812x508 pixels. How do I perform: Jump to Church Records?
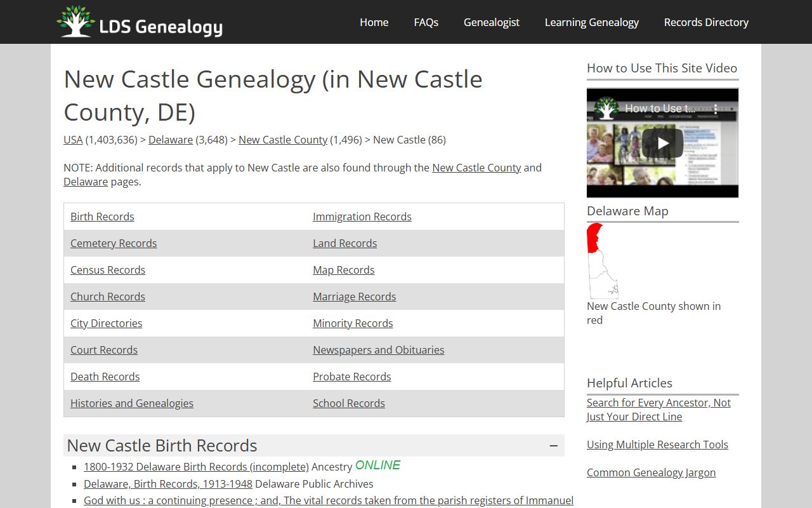[x=108, y=297]
